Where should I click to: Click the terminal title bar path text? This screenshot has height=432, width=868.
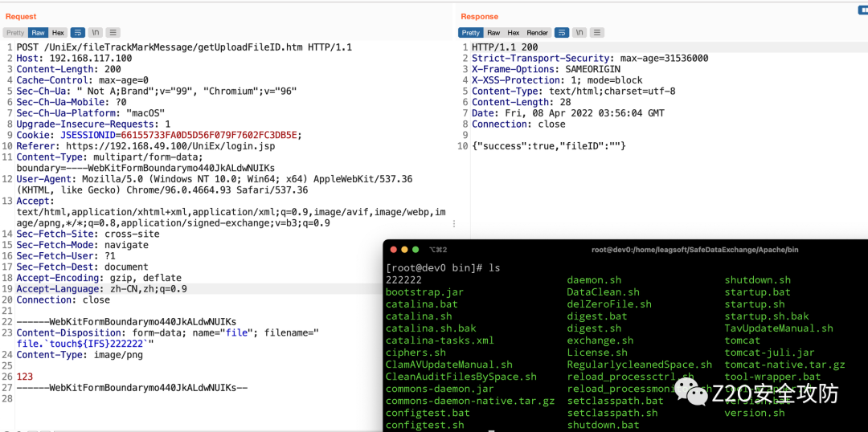tap(694, 250)
